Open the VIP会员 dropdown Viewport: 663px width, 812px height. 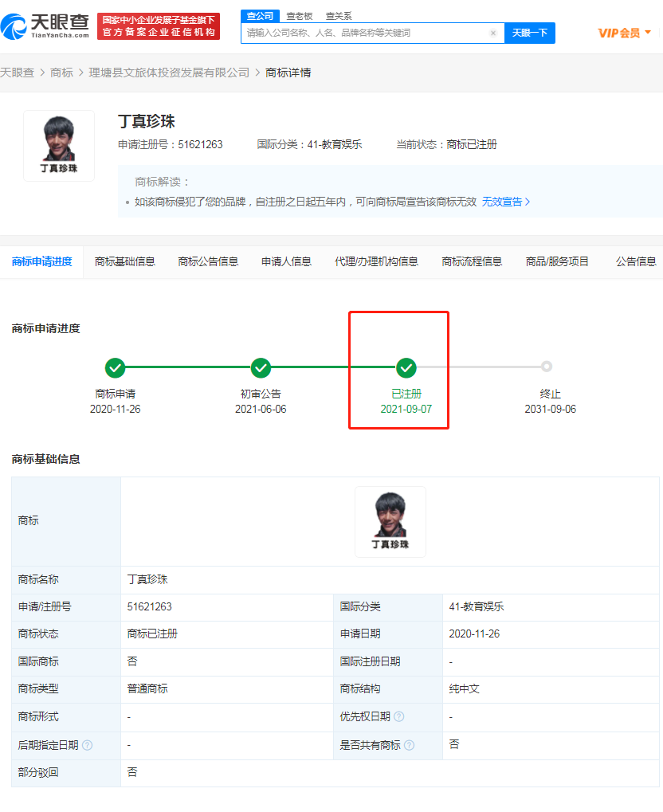point(624,33)
